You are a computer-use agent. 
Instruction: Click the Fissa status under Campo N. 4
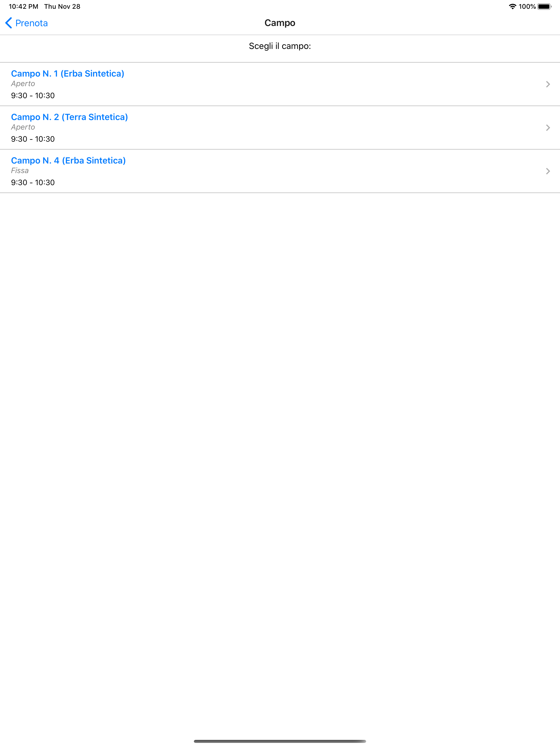pos(20,171)
